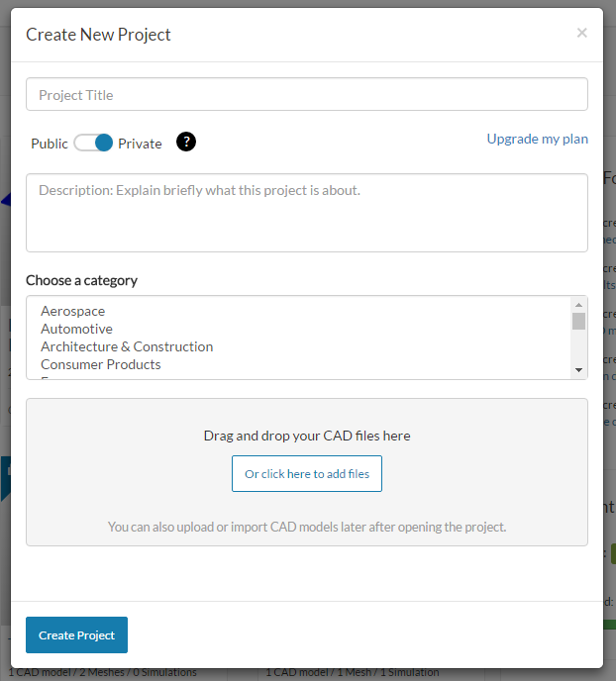Viewport: 616px width, 681px height.
Task: Click the Create Project button
Action: pos(76,635)
